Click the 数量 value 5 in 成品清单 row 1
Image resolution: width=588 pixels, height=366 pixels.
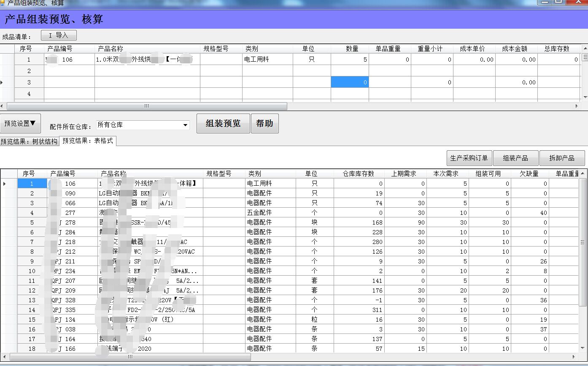point(350,60)
